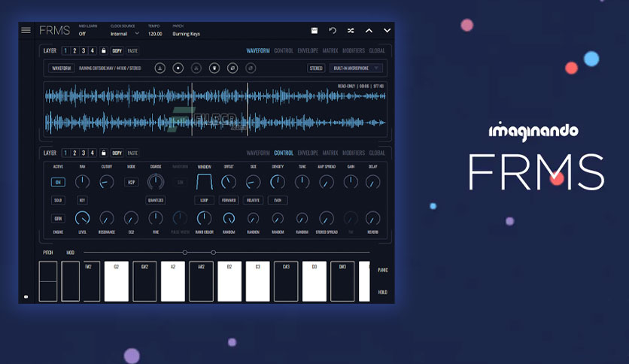Click the load sample icon in waveform toolbar
The width and height of the screenshot is (629, 364).
coord(160,68)
